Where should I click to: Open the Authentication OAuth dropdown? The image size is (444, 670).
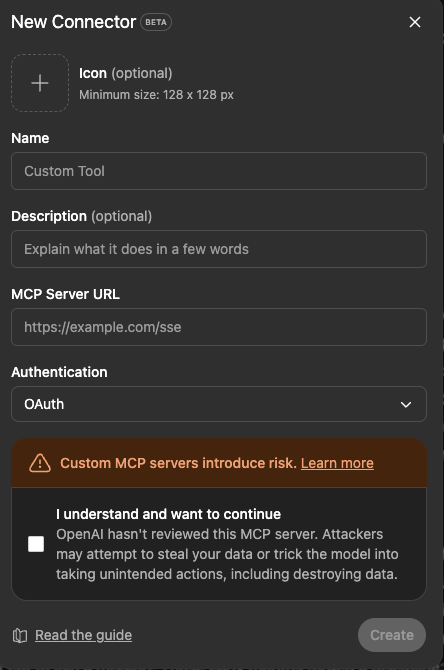[x=219, y=404]
